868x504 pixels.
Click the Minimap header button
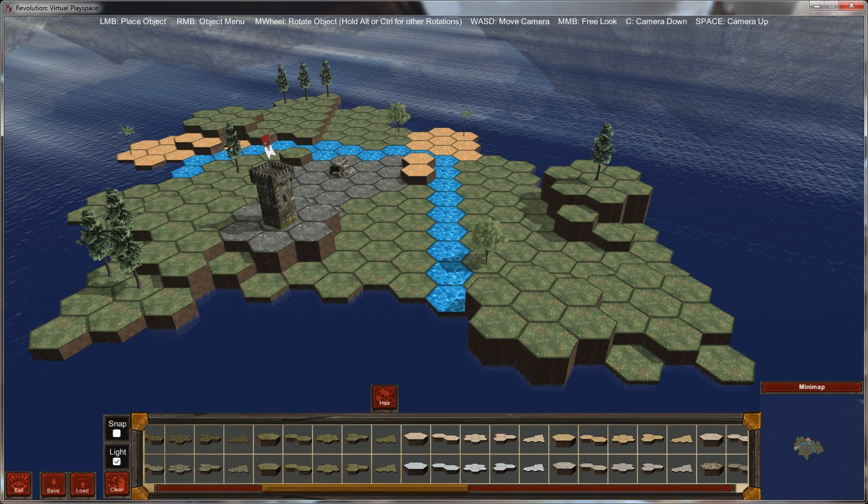tap(811, 387)
